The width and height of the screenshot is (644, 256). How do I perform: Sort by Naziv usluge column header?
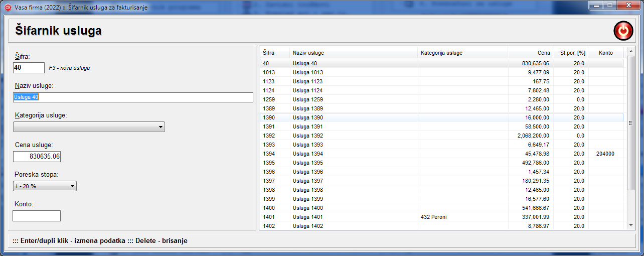(x=354, y=53)
